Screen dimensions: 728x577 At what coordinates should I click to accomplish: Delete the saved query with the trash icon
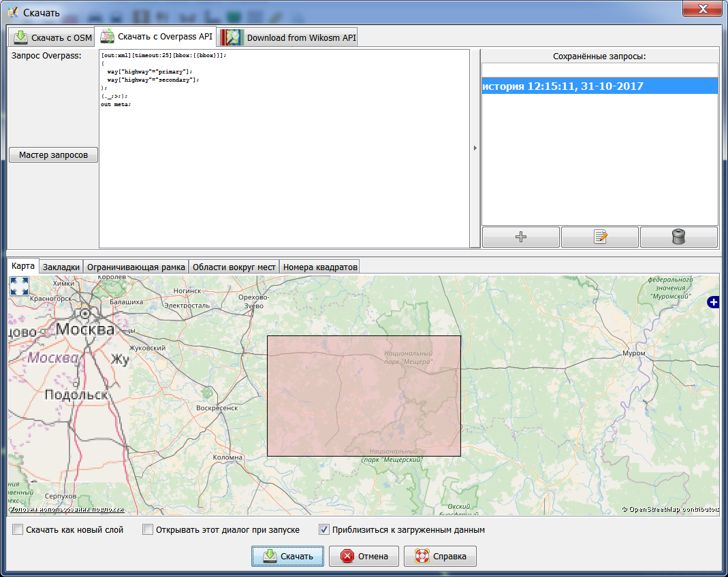(x=678, y=236)
